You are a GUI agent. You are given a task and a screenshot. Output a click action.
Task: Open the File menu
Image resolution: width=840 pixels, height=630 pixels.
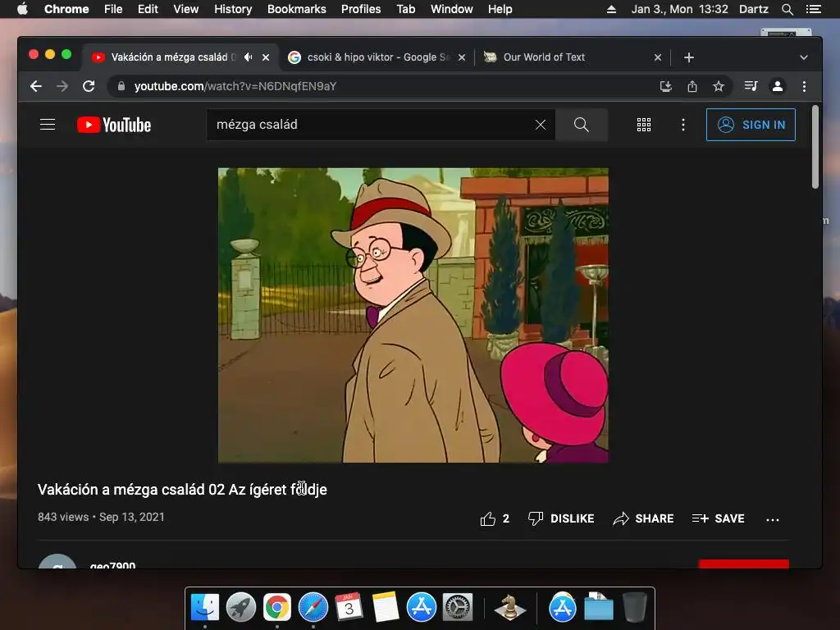pyautogui.click(x=113, y=9)
